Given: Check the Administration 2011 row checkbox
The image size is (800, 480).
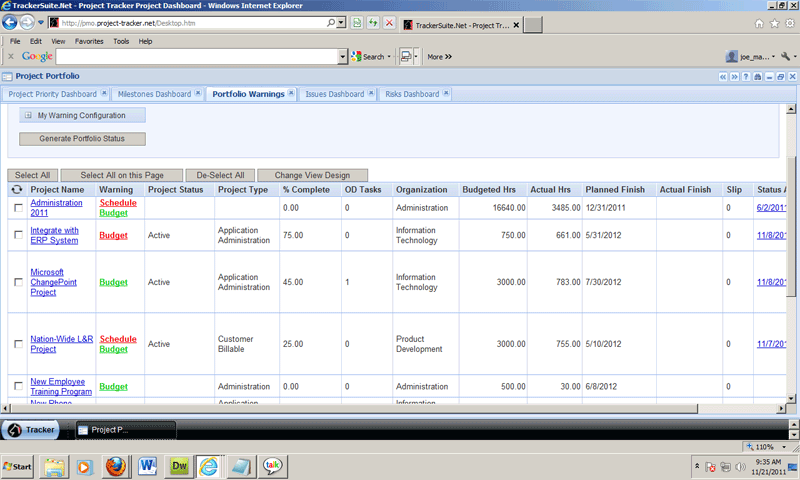Looking at the screenshot, I should pos(18,208).
